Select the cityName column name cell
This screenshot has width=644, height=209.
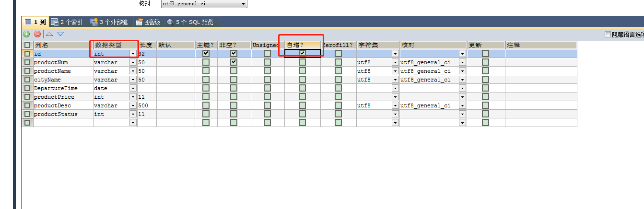tap(62, 80)
